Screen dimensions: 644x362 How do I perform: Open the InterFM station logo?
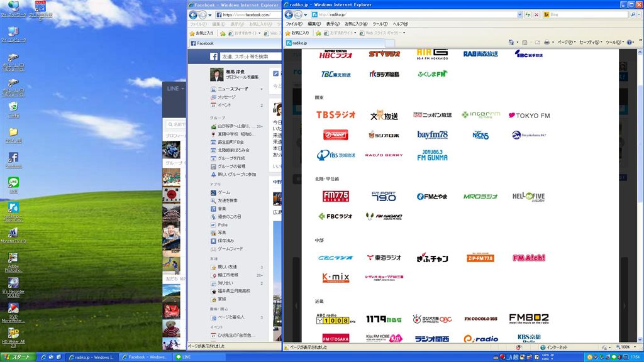coord(480,115)
